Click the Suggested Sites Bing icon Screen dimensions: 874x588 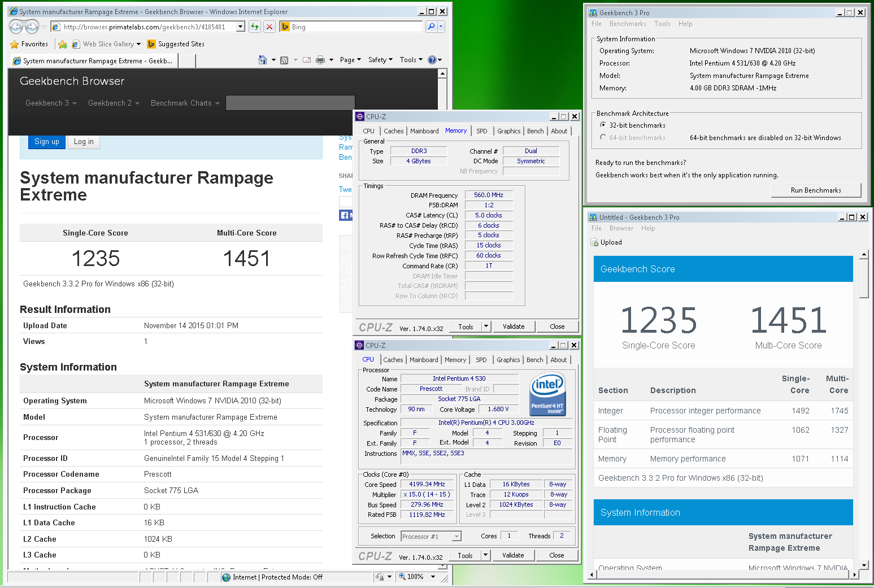click(151, 44)
